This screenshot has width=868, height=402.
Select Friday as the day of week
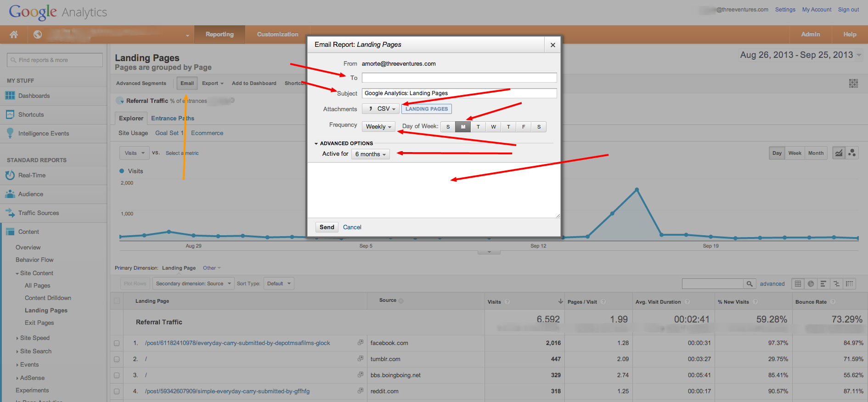pos(524,127)
